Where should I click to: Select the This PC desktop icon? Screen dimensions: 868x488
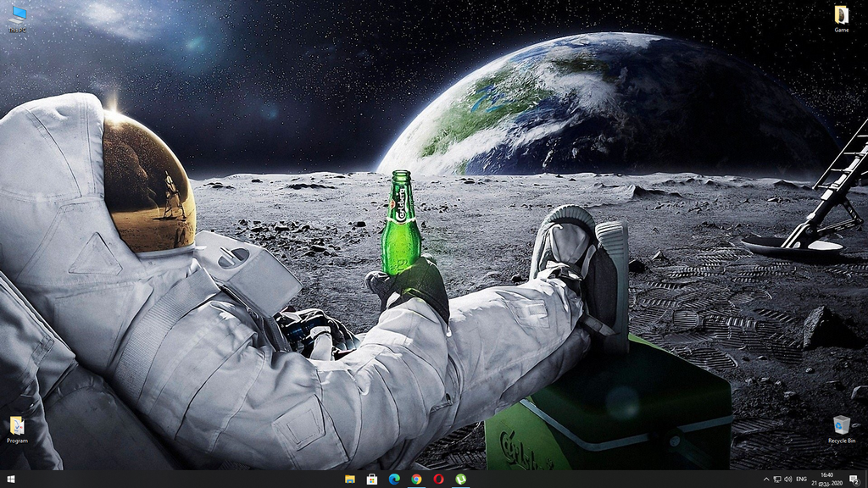pyautogui.click(x=17, y=19)
